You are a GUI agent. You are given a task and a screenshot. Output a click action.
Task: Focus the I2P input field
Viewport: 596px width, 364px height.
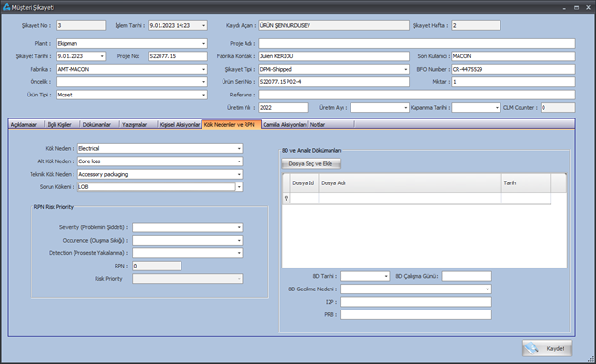pos(415,302)
